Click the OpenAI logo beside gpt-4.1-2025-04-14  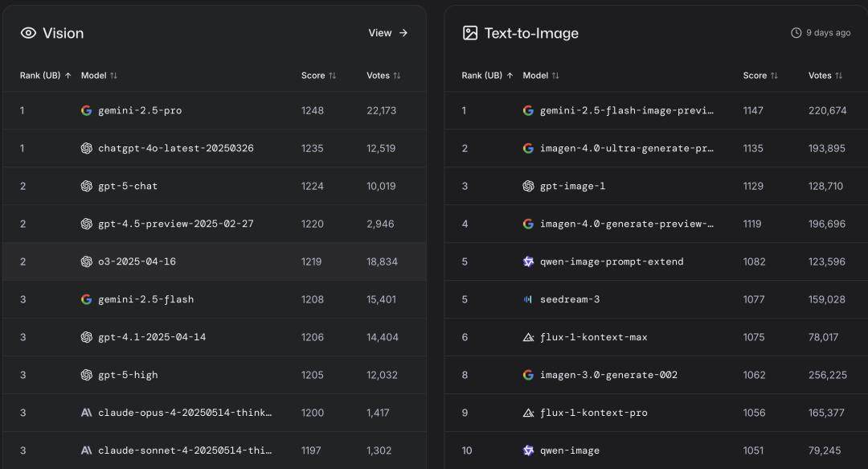tap(86, 337)
